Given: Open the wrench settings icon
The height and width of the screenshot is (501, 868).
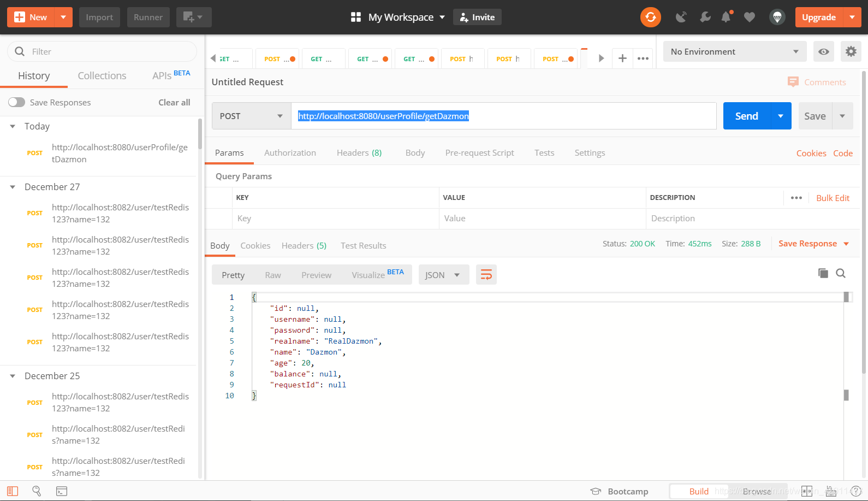Looking at the screenshot, I should click(x=705, y=17).
